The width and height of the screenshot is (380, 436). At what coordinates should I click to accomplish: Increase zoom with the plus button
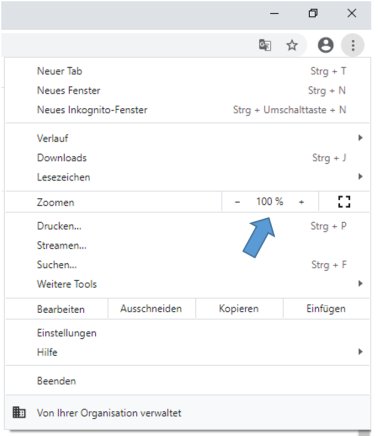301,202
